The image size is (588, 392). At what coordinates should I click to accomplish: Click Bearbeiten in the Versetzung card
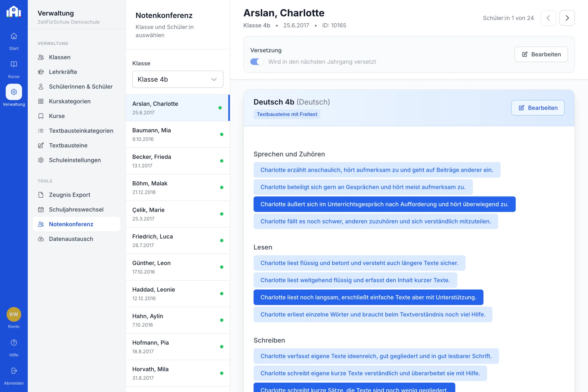(541, 54)
